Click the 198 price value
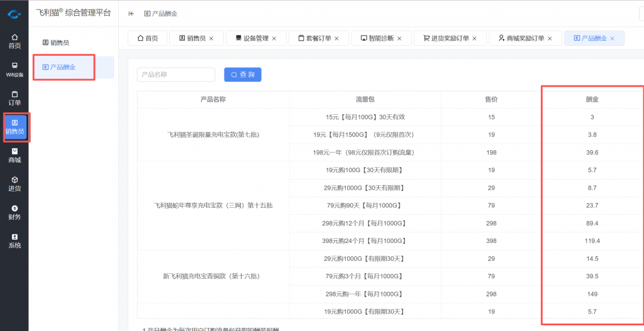 tap(492, 153)
